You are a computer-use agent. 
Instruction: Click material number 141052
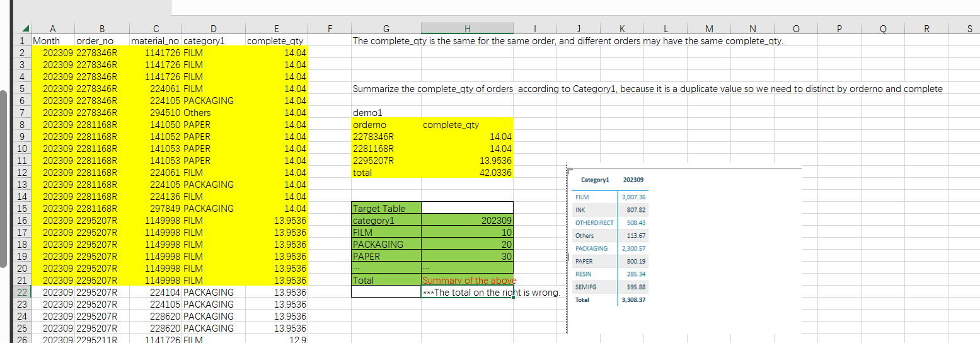tap(155, 137)
